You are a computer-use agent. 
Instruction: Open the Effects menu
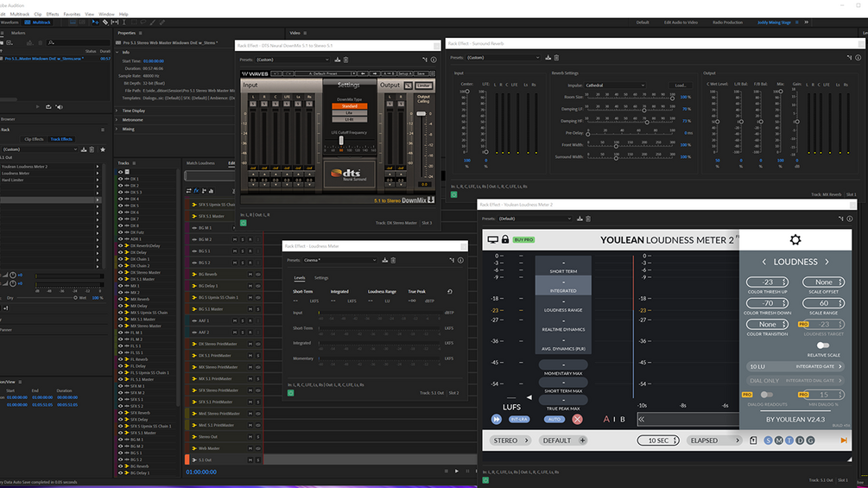pos(53,15)
